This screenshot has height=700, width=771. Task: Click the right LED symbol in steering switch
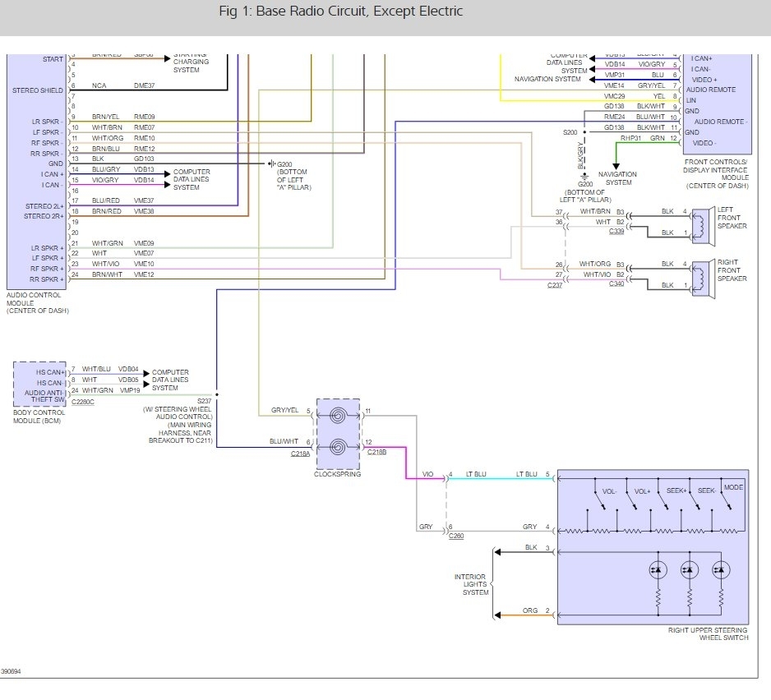721,569
